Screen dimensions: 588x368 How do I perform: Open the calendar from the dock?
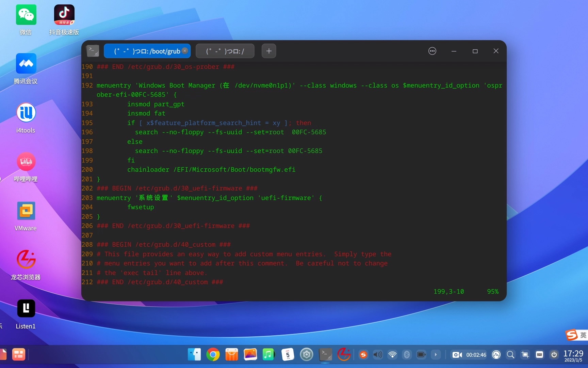[288, 355]
